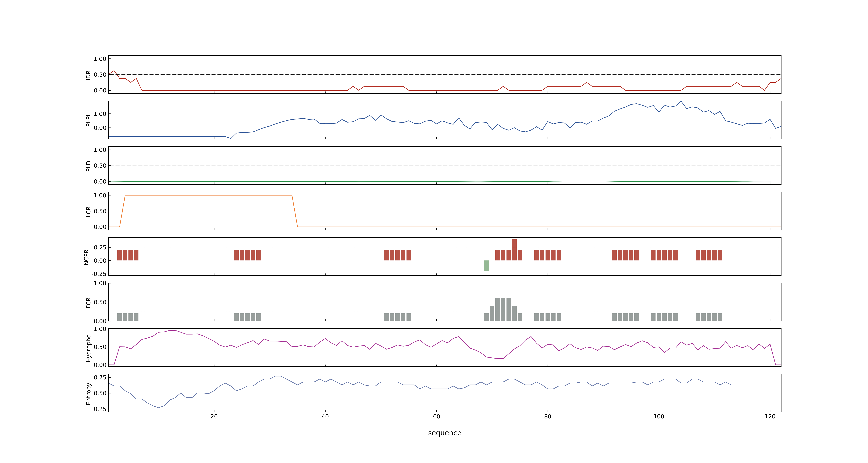This screenshot has height=463, width=868.
Task: Click the green negative NCPR bar
Action: 486,266
